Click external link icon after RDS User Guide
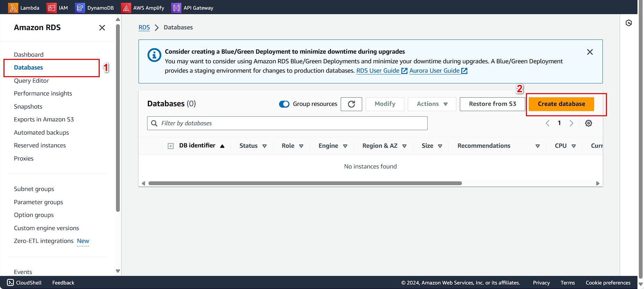644x289 pixels. pyautogui.click(x=404, y=71)
